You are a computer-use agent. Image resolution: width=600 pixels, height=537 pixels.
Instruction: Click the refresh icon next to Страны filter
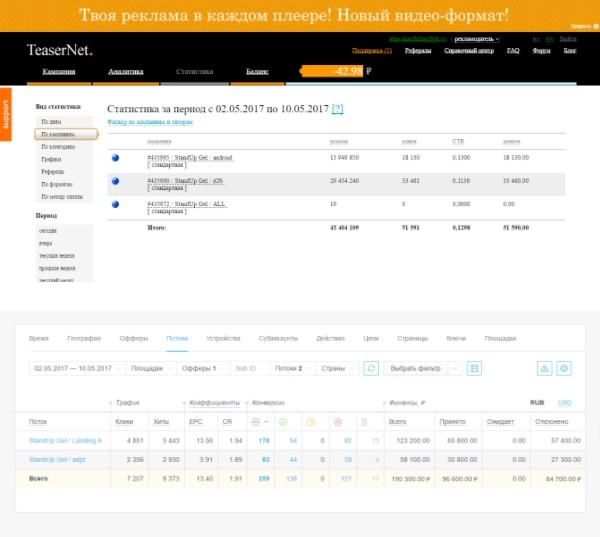(x=371, y=368)
